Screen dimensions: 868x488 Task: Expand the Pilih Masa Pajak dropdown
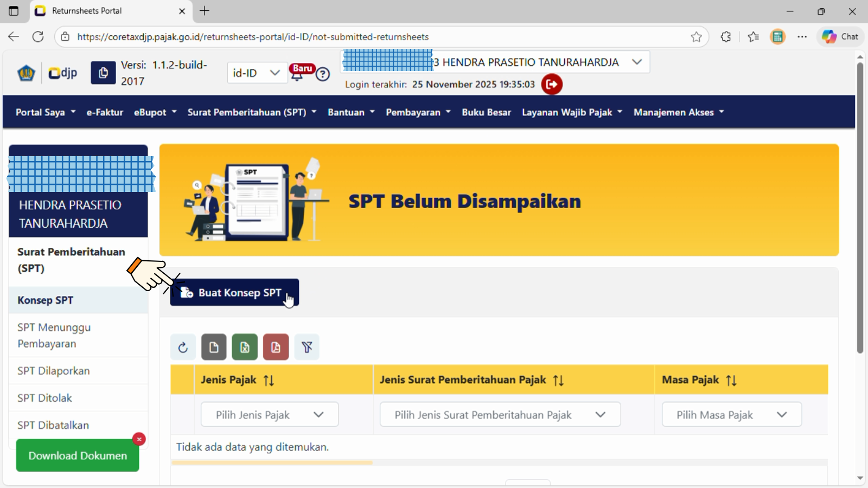[731, 415]
